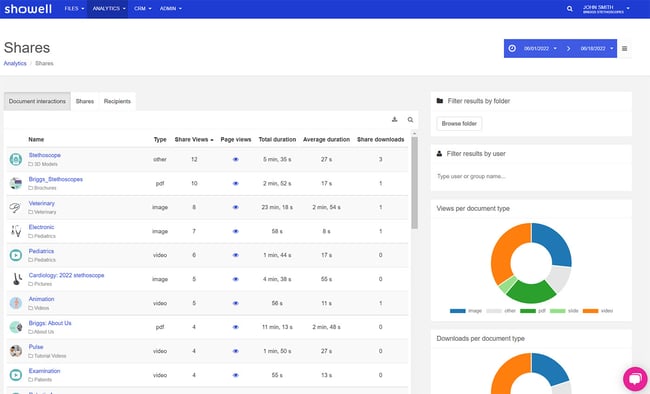Click the Pediatrics video play icon
650x394 pixels.
click(x=16, y=255)
